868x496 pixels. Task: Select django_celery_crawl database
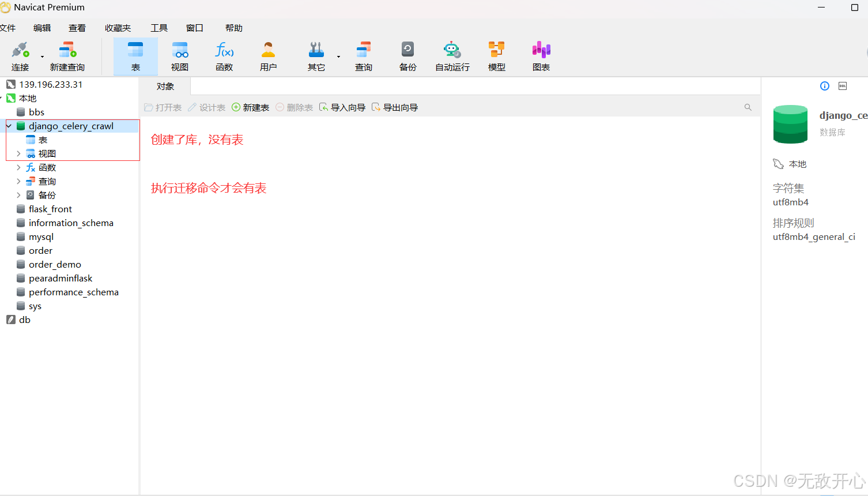[x=71, y=126]
